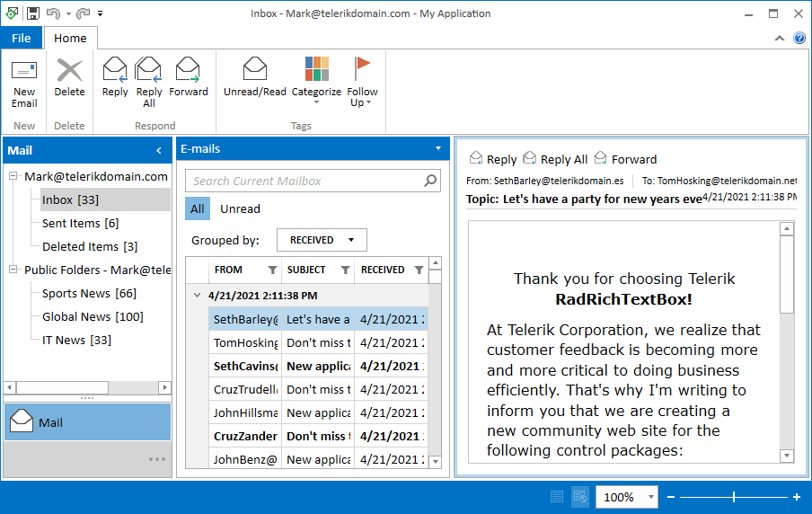The width and height of the screenshot is (812, 514).
Task: Click the zoom out minus button
Action: (671, 497)
